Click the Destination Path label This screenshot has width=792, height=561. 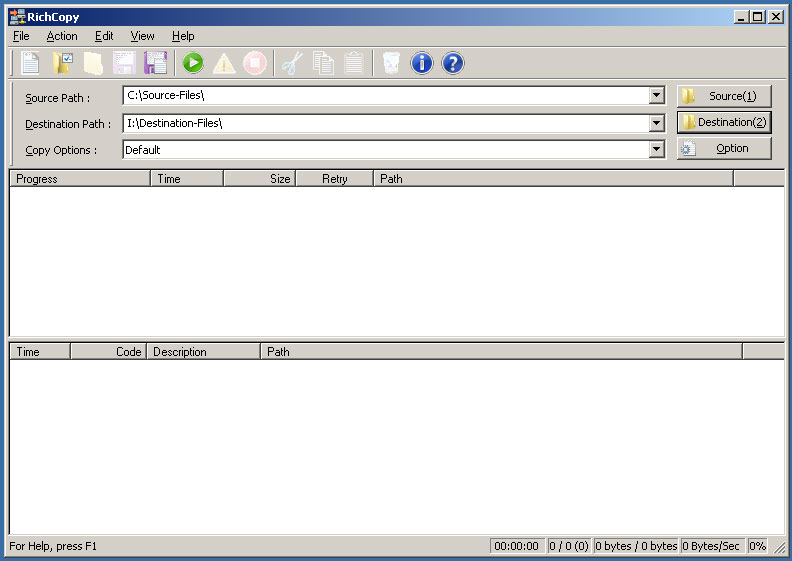point(68,124)
